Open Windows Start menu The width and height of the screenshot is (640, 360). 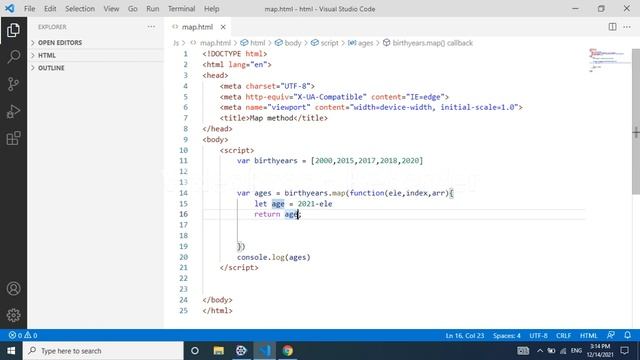click(x=11, y=351)
